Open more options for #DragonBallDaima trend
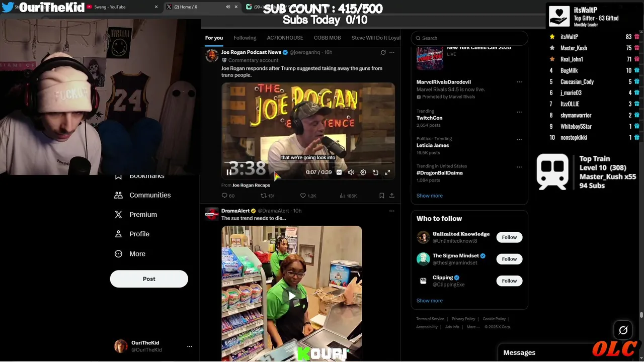Viewport: 644px width, 362px height. point(519,167)
